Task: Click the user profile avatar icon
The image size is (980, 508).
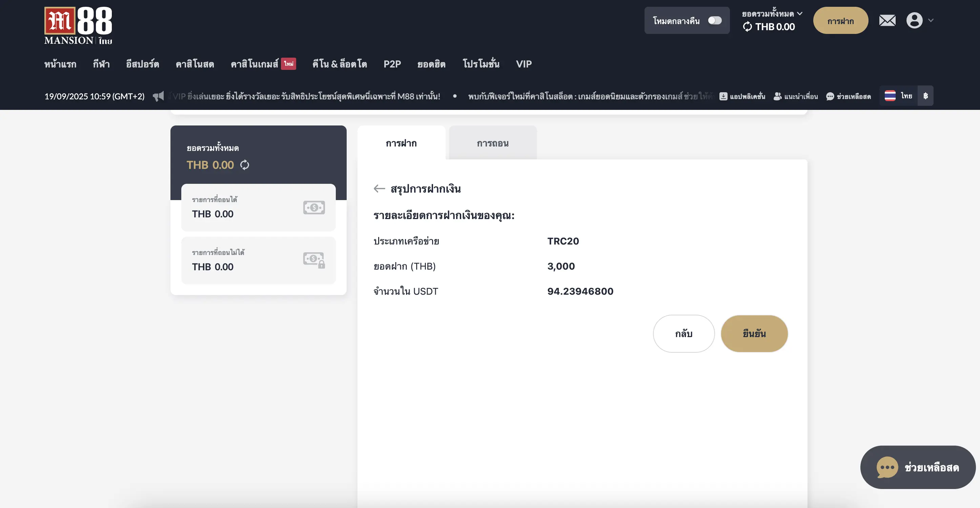Action: pyautogui.click(x=914, y=21)
